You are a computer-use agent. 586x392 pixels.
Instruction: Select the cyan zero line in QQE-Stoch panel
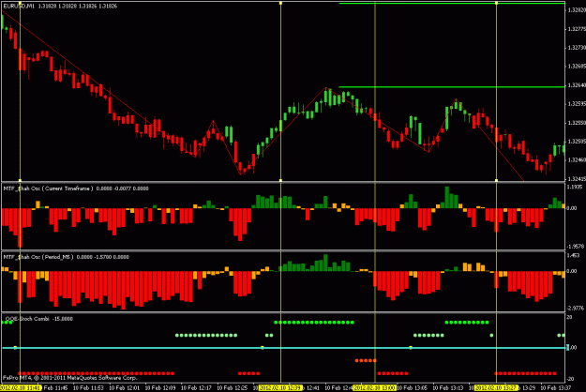point(283,348)
